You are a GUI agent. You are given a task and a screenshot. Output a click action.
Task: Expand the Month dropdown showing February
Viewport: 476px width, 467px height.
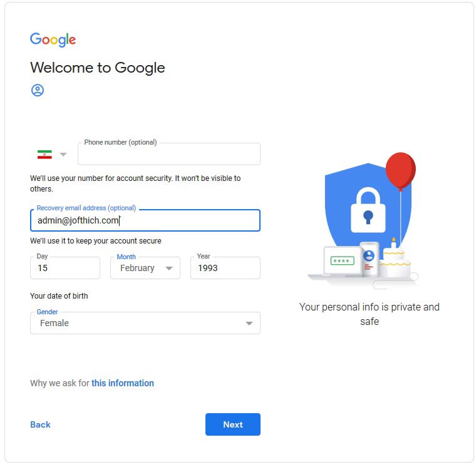[145, 268]
